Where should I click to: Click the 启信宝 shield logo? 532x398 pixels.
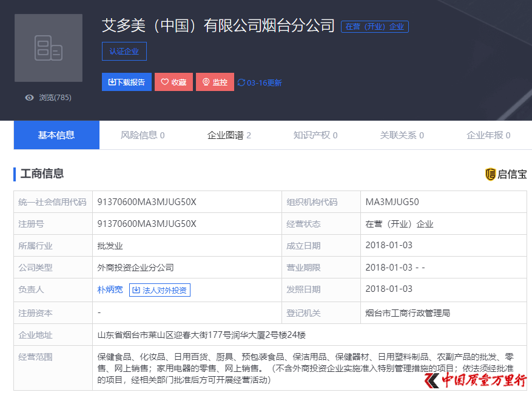(x=490, y=174)
